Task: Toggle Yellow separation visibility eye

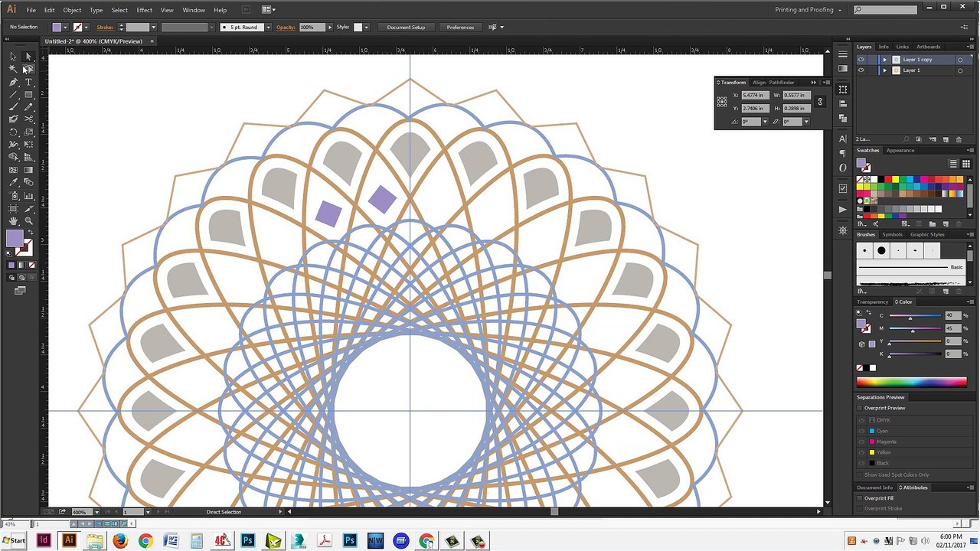Action: click(x=862, y=452)
